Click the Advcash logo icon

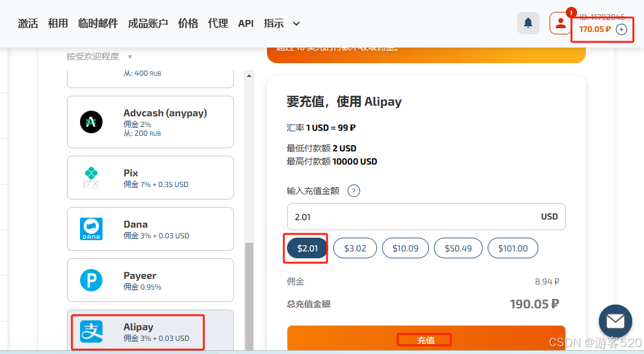coord(91,122)
